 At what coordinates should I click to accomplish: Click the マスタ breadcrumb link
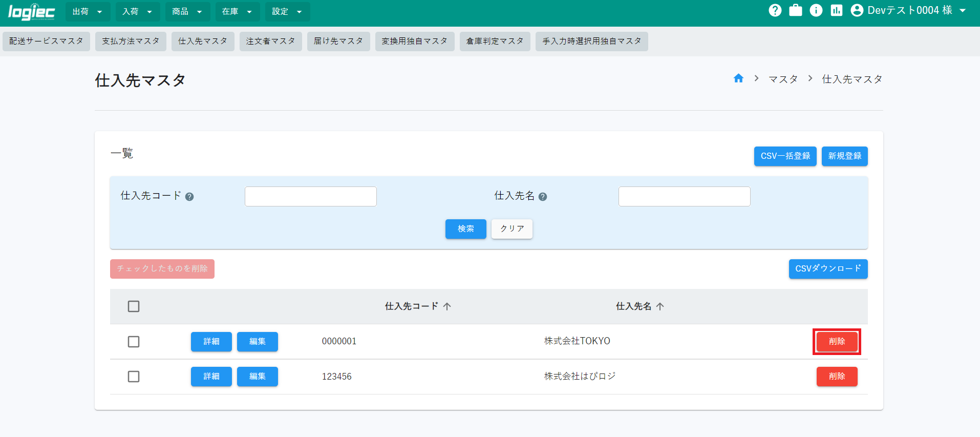coord(783,79)
